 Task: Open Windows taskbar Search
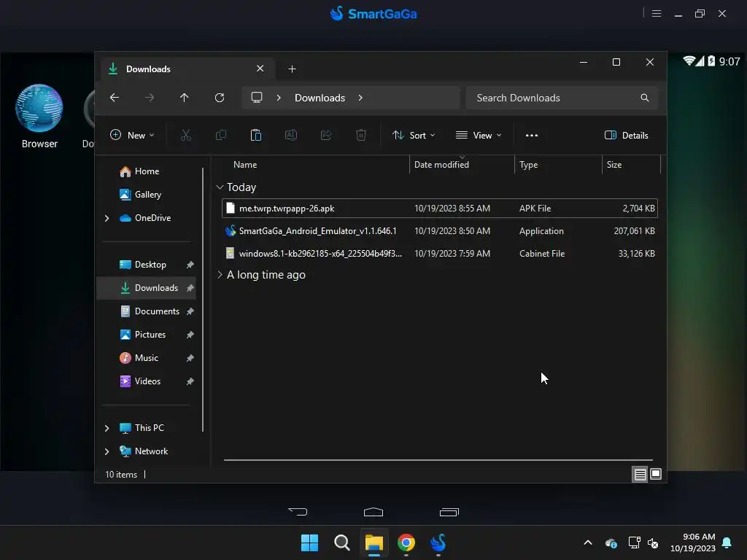[341, 542]
